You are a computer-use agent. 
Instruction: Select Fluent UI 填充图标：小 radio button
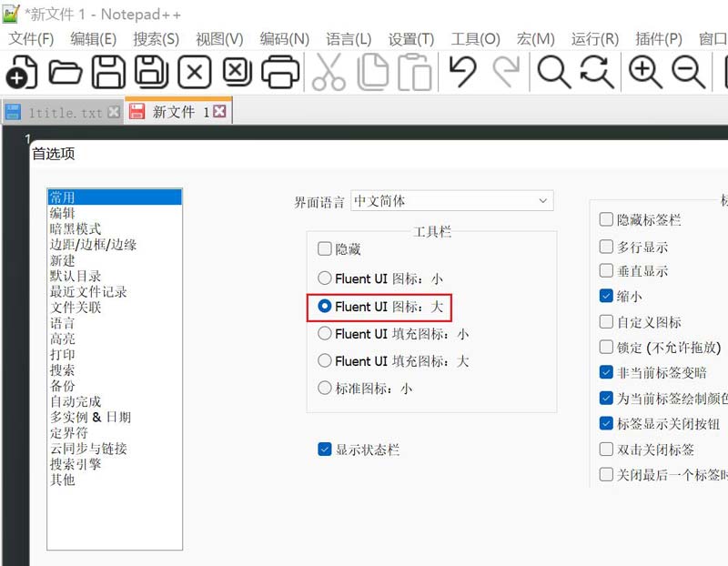325,333
